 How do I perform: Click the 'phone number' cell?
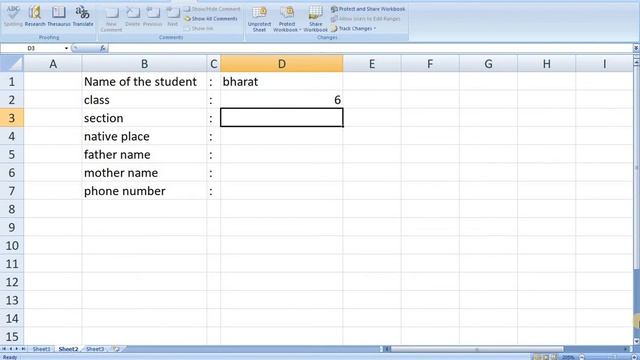pos(144,191)
